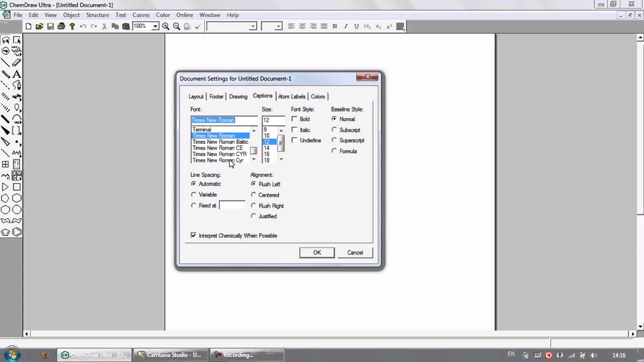The width and height of the screenshot is (644, 362).
Task: Open the Windows Start menu
Action: [x=12, y=355]
